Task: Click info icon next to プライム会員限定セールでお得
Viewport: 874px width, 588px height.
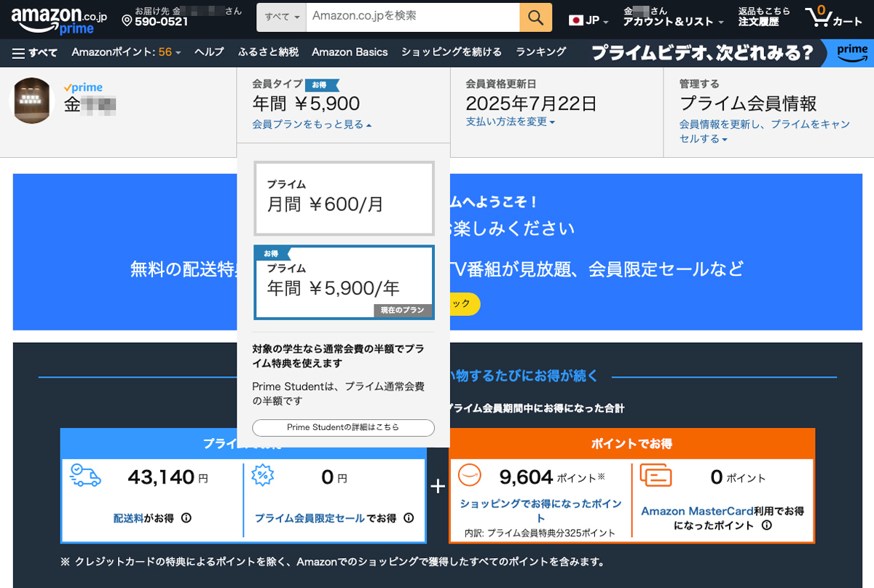Action: [x=409, y=518]
